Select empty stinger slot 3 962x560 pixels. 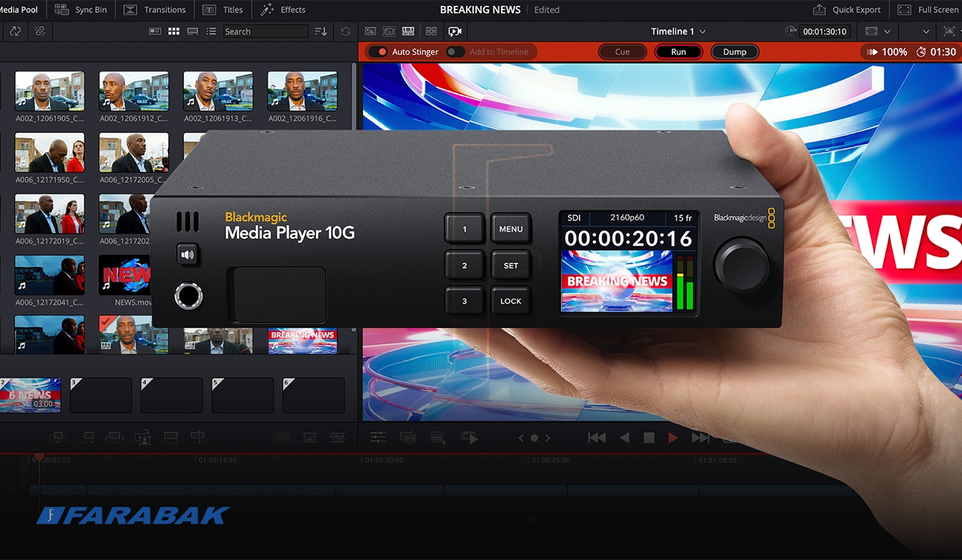(x=101, y=395)
